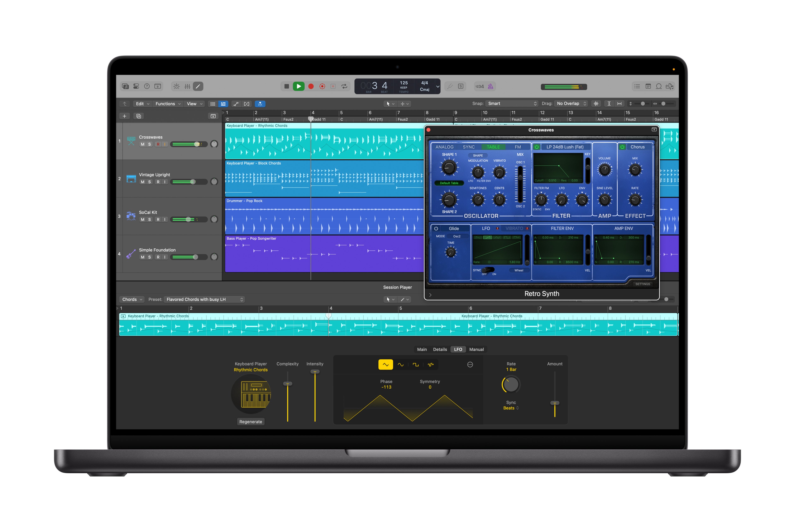Open the Mixer with the sliders icon
The image size is (795, 532).
click(x=187, y=87)
